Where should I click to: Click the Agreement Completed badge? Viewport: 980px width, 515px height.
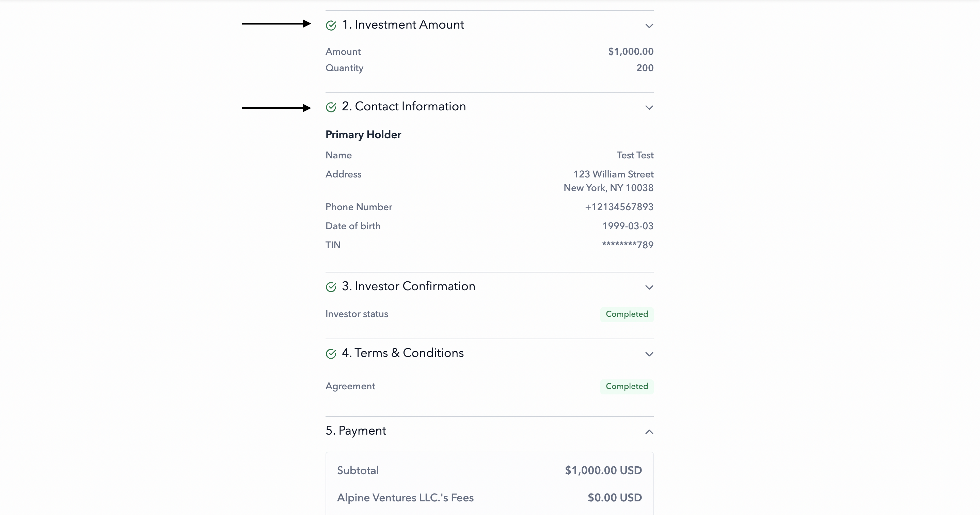coord(627,386)
